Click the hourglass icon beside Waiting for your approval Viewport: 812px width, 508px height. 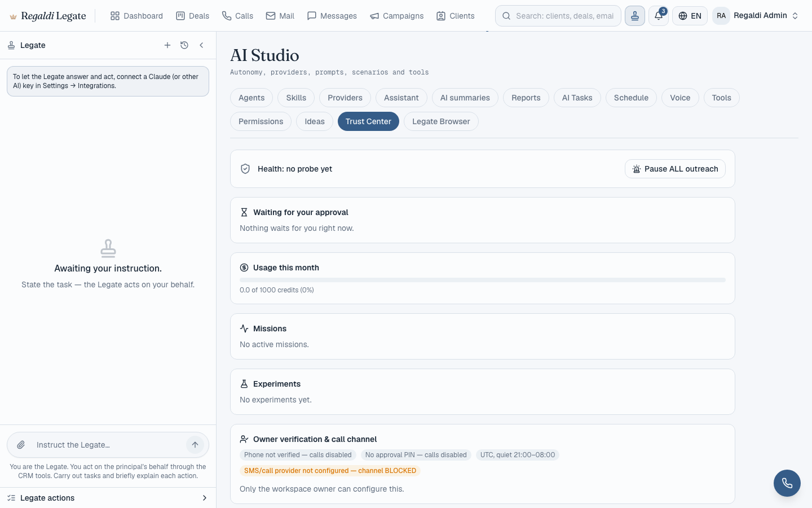tap(244, 212)
